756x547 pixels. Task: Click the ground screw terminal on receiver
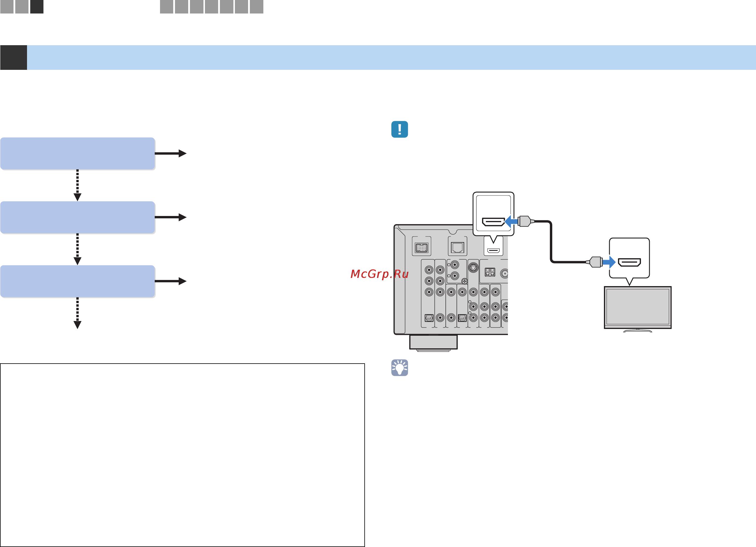[464, 281]
